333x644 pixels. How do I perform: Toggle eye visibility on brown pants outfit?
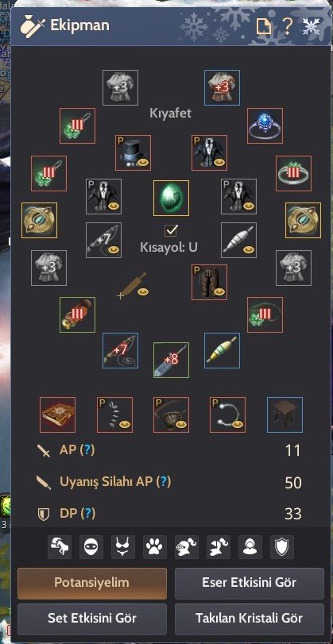[219, 291]
